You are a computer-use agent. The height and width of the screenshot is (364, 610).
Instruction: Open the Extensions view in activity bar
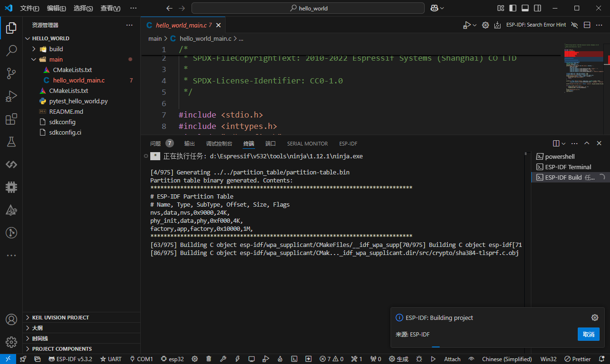[x=11, y=119]
